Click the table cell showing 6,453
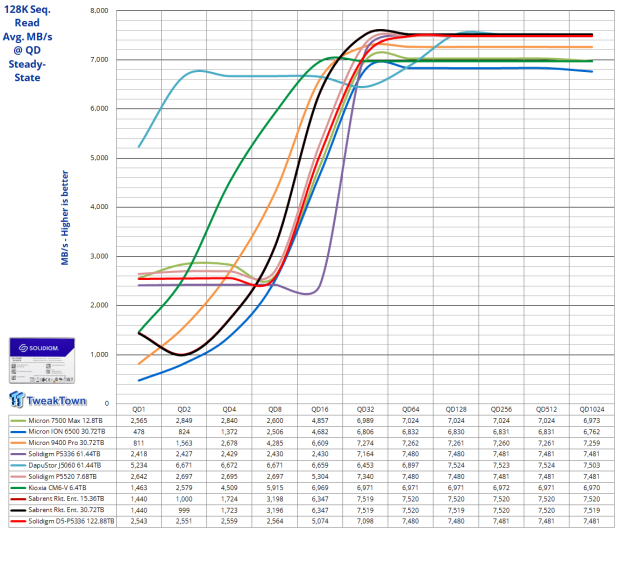Screen dimensions: 620x568 coord(365,466)
